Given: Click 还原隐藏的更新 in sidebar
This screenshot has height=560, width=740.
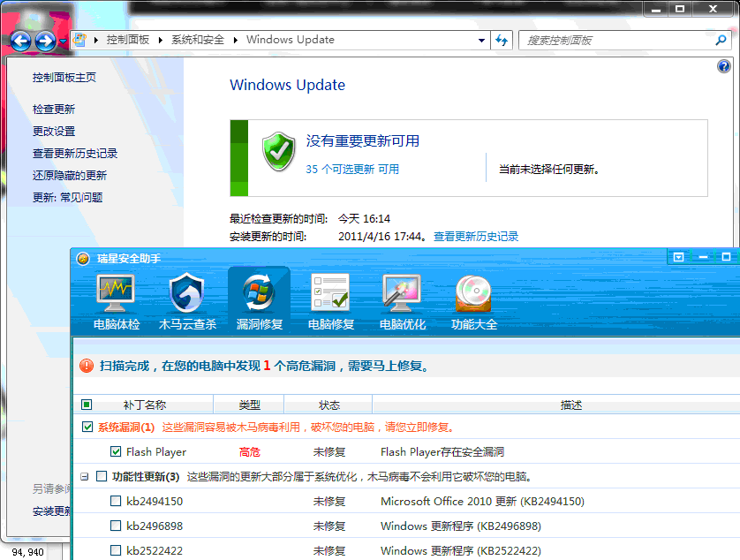Looking at the screenshot, I should coord(70,176).
